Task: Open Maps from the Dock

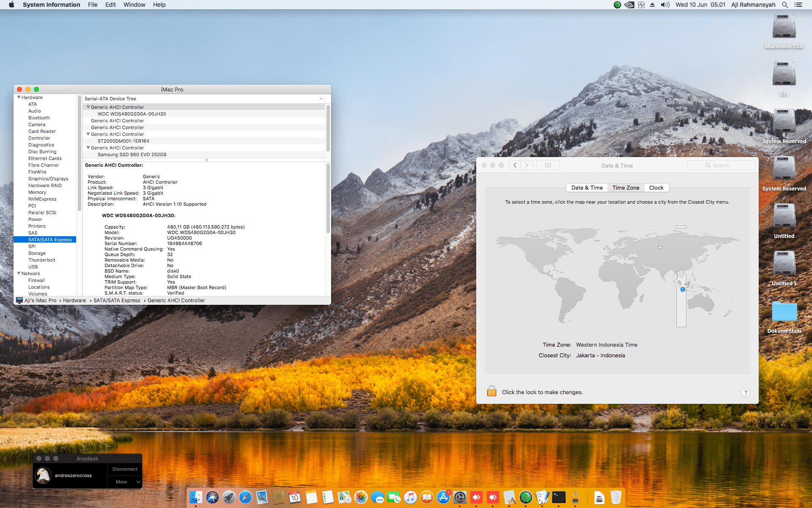Action: 344,497
